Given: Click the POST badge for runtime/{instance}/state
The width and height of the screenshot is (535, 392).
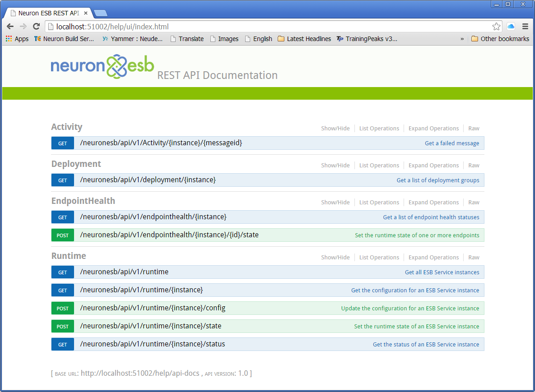Looking at the screenshot, I should (x=62, y=326).
